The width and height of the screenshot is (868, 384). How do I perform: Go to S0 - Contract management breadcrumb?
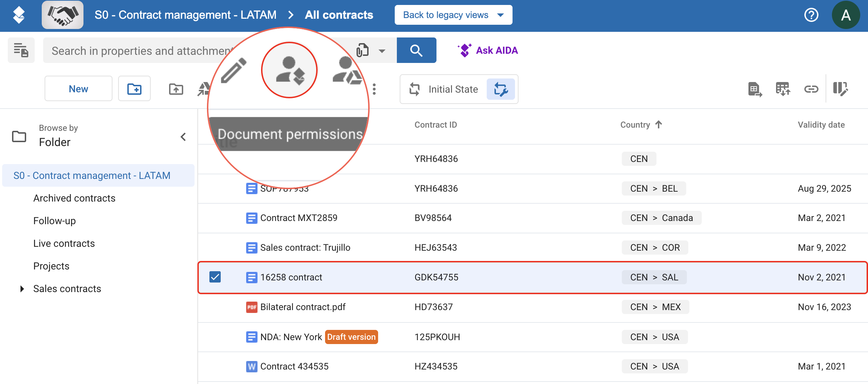185,15
